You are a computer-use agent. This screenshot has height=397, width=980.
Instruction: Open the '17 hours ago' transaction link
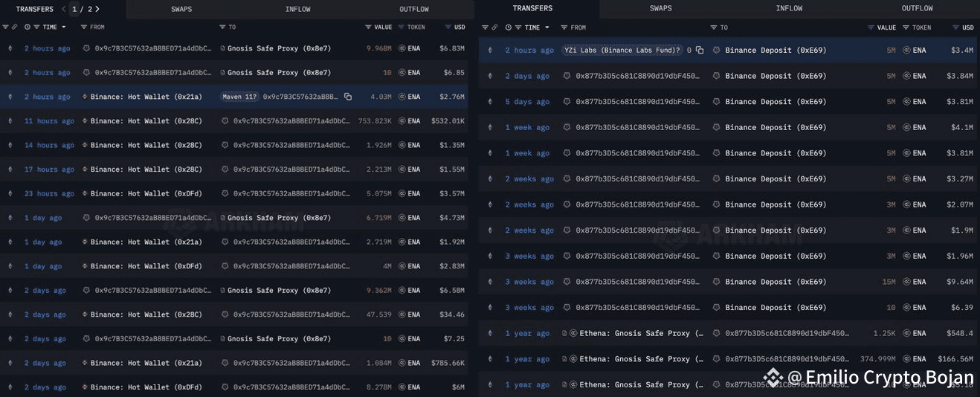click(48, 170)
